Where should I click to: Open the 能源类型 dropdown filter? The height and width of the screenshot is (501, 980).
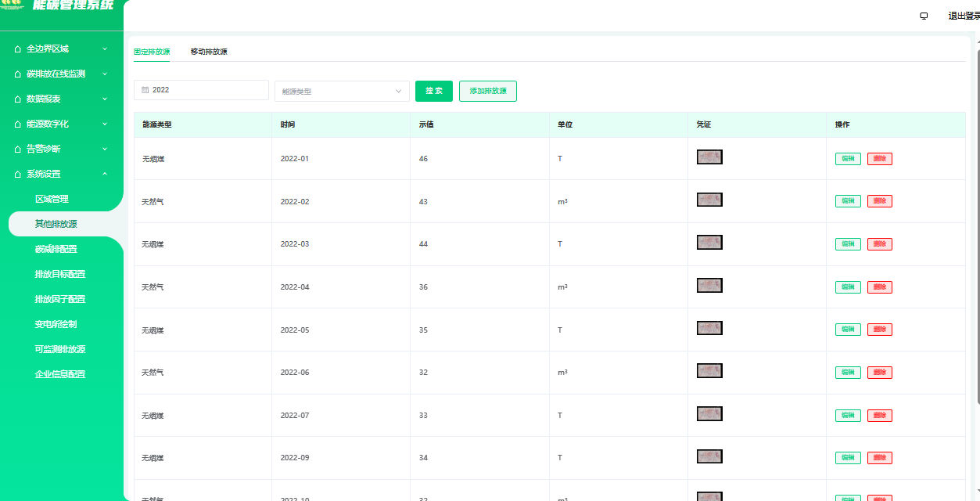click(342, 92)
